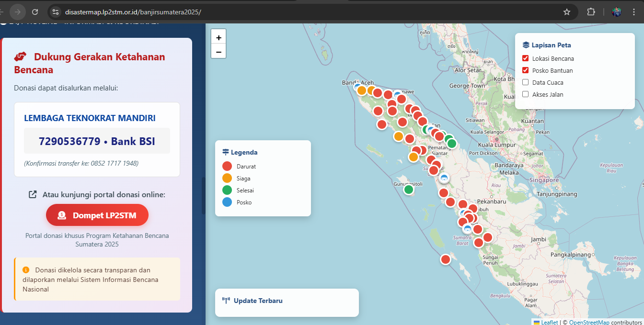
Task: Click the site information icon in address bar
Action: point(56,12)
